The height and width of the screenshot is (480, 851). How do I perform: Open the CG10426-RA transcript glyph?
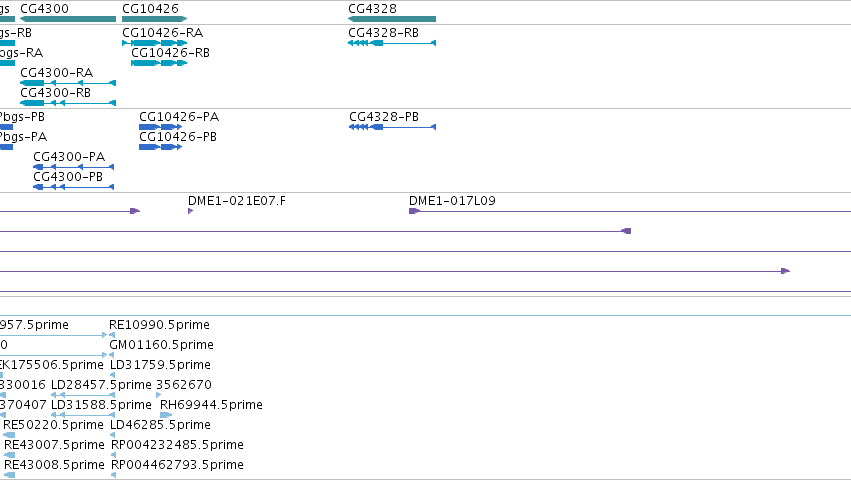(155, 43)
